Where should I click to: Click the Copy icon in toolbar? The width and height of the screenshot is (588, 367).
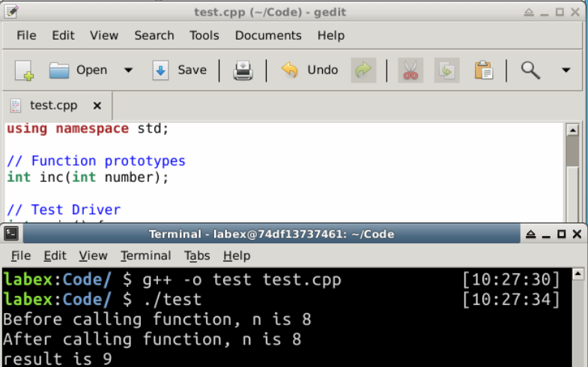coord(447,70)
